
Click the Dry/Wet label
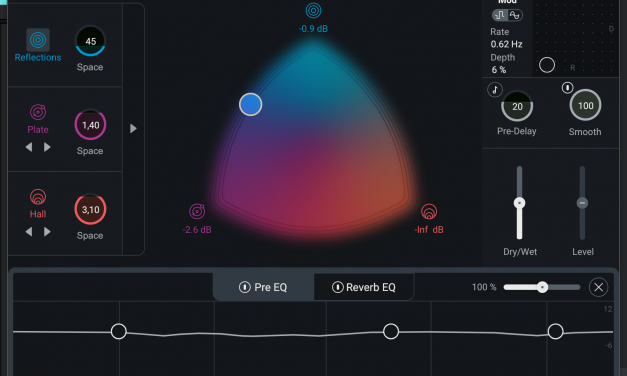coord(520,252)
